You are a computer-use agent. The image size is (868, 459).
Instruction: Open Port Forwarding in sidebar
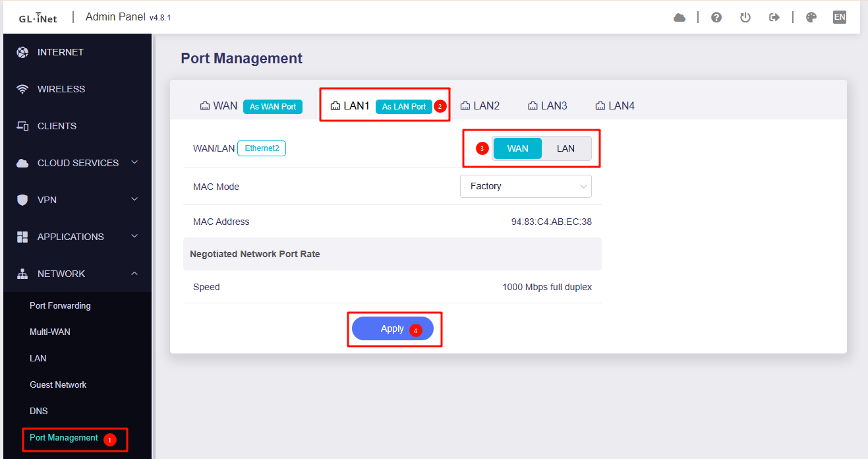[x=60, y=305]
